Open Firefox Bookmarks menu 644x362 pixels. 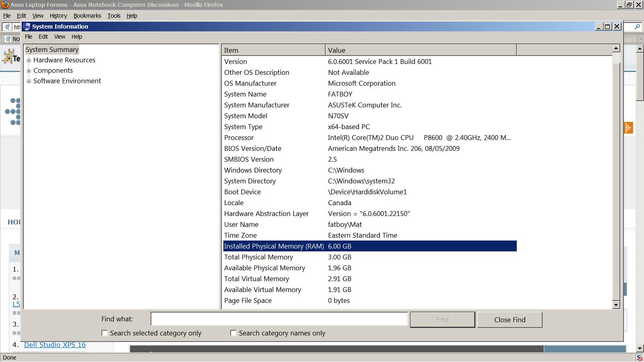pyautogui.click(x=87, y=16)
